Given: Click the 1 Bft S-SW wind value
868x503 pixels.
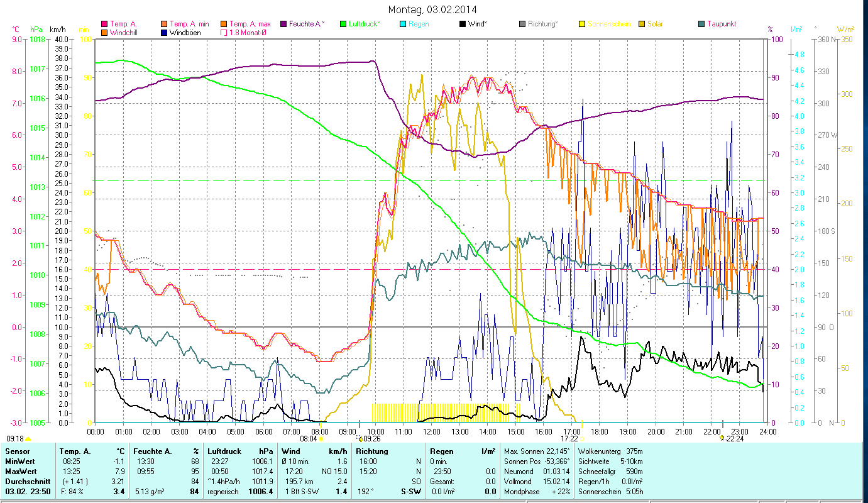Looking at the screenshot, I should click(301, 492).
